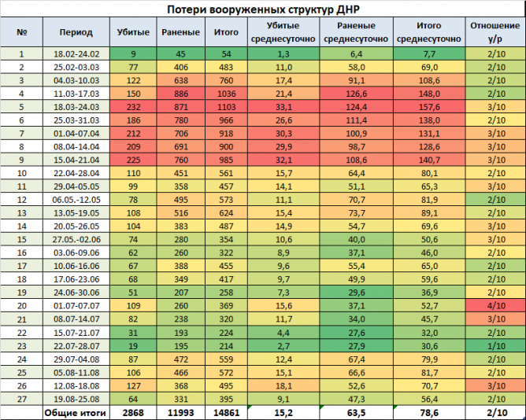Select the total wounded cell 11993
Screen dimensions: 526x420
click(180, 411)
